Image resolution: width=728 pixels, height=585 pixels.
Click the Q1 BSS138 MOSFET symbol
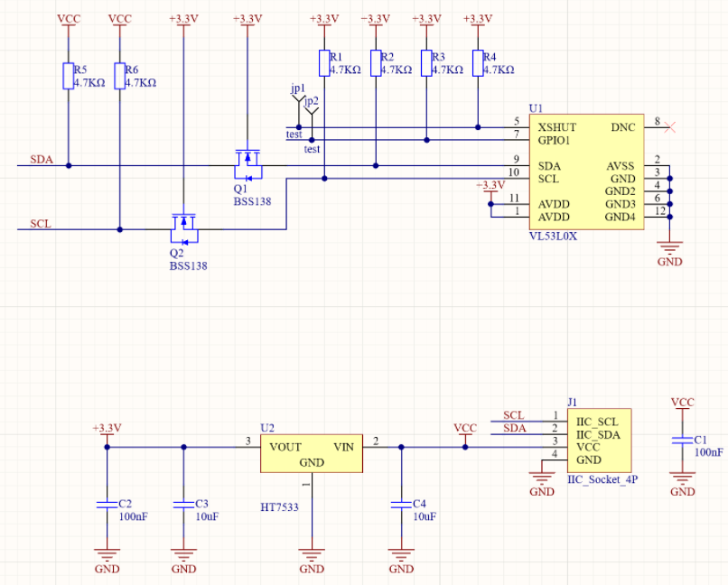tap(247, 162)
